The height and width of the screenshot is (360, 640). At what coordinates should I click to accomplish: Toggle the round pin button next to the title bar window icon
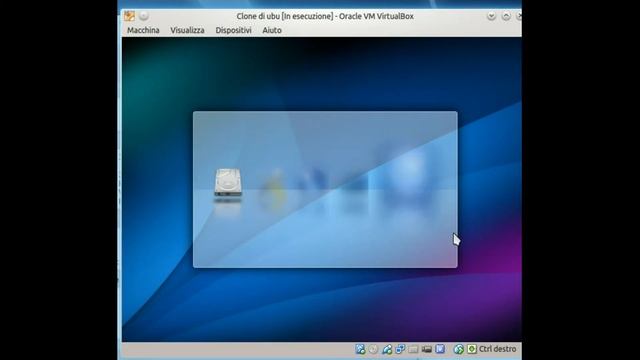tap(144, 16)
